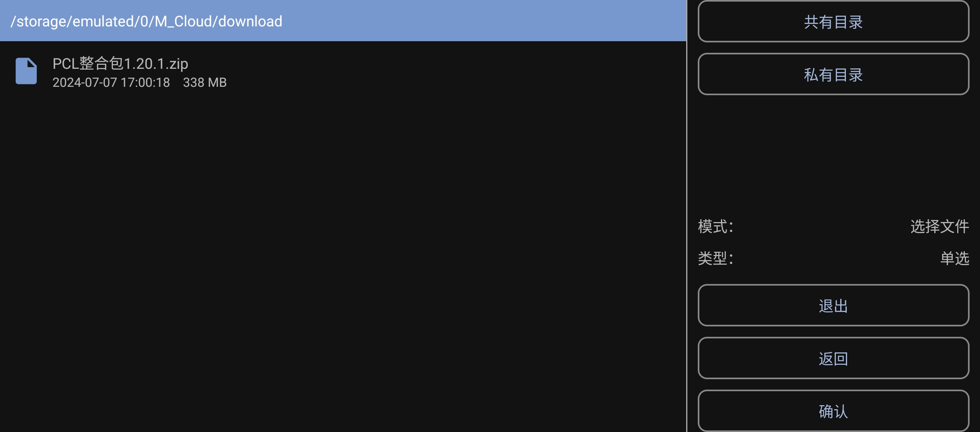This screenshot has width=980, height=432.
Task: Open the 共有目录 shared directory
Action: 833,22
